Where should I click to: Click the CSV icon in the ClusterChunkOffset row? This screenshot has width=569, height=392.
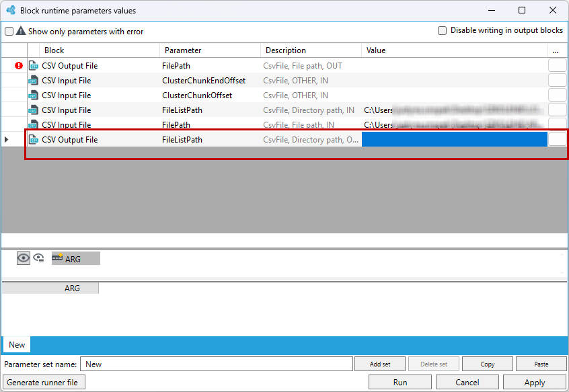pyautogui.click(x=34, y=95)
